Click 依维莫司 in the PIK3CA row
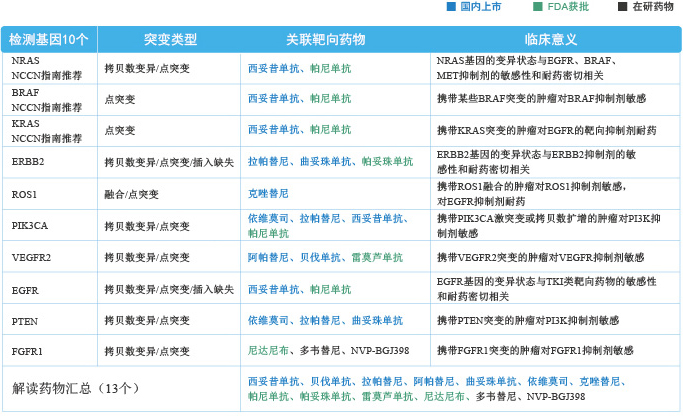Viewport: 683px width, 416px height. (x=268, y=218)
